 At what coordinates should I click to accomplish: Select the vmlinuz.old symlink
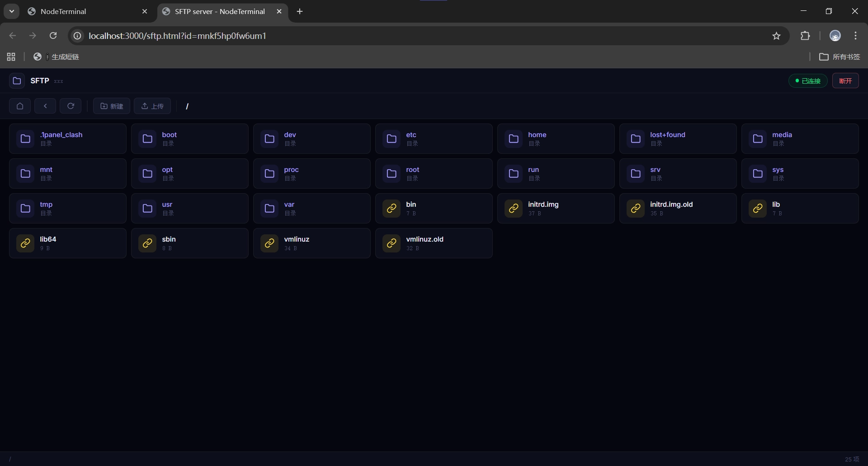(434, 243)
